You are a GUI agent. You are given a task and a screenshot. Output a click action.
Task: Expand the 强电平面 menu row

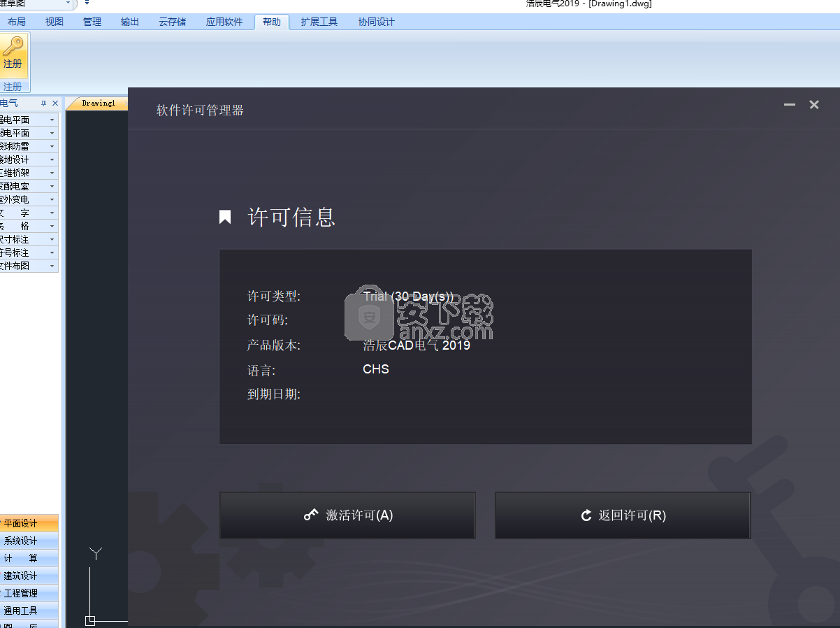click(29, 120)
